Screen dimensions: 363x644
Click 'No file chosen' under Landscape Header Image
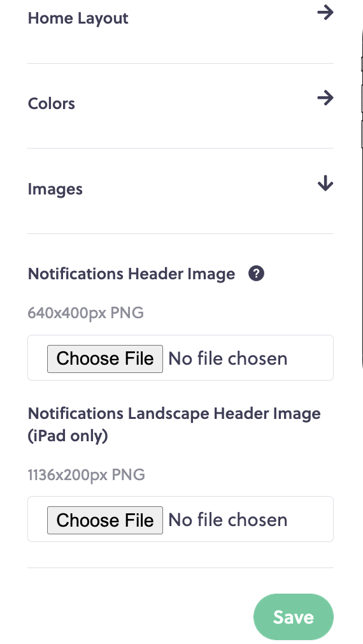click(227, 520)
